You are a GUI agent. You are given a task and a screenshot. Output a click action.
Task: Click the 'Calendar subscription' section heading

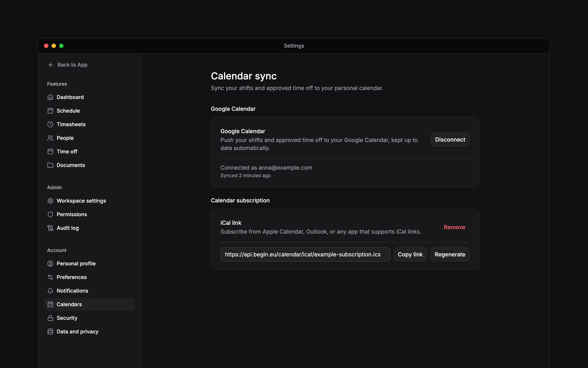pyautogui.click(x=240, y=201)
